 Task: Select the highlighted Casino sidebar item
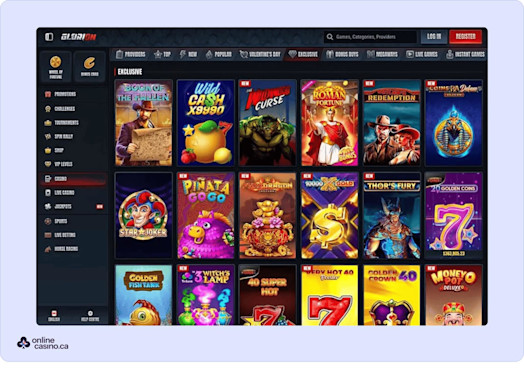coord(73,179)
